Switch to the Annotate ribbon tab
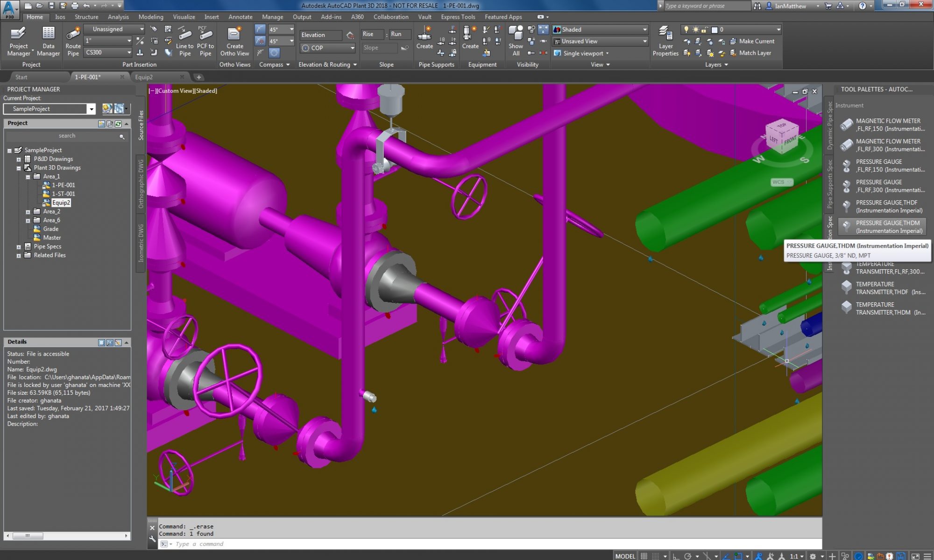Viewport: 934px width, 560px height. tap(240, 17)
